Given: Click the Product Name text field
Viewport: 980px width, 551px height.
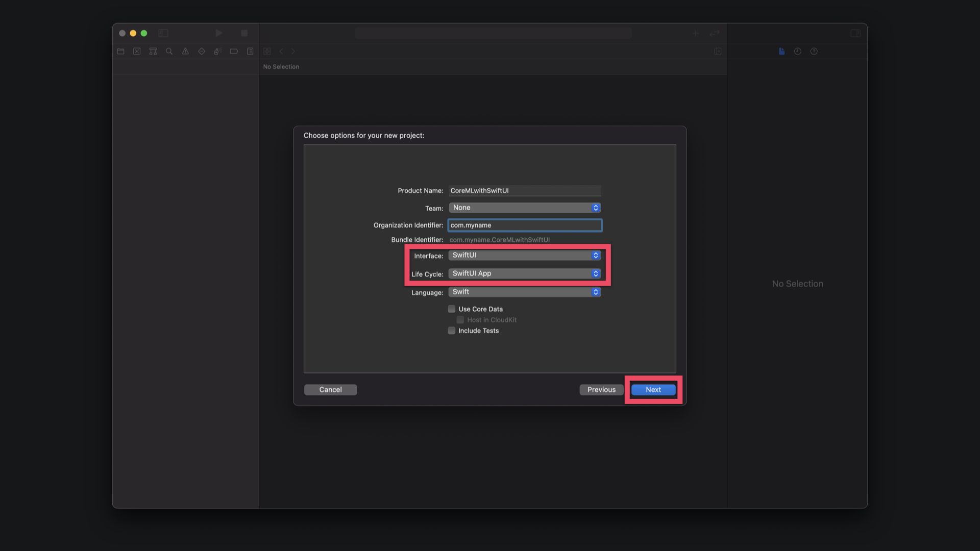Looking at the screenshot, I should (x=524, y=191).
